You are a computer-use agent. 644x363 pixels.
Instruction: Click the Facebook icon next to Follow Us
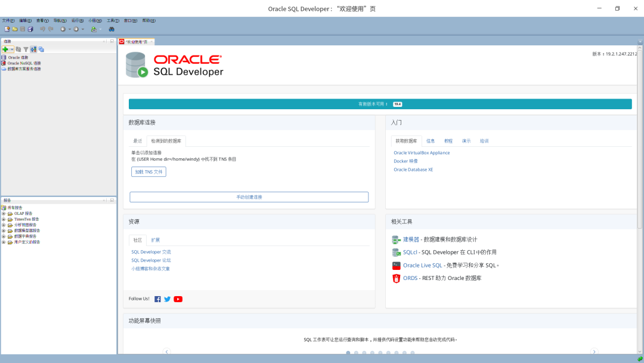(157, 299)
